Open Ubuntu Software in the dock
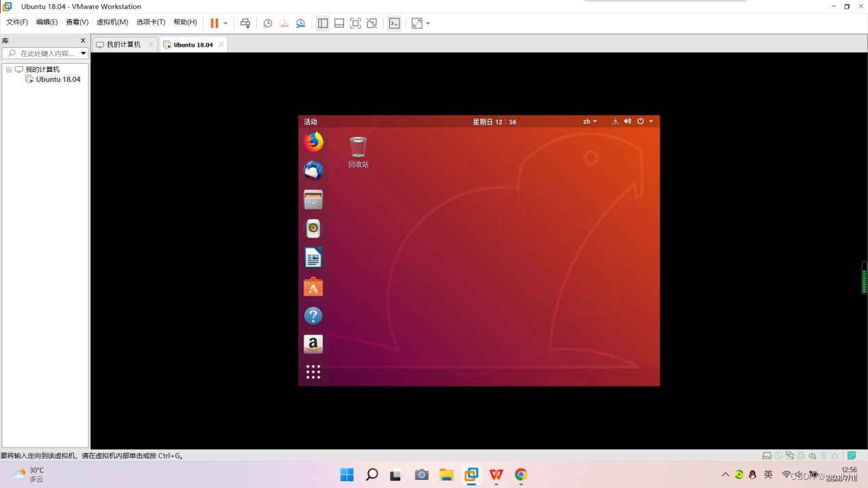Viewport: 868px width, 488px height. pyautogui.click(x=313, y=287)
